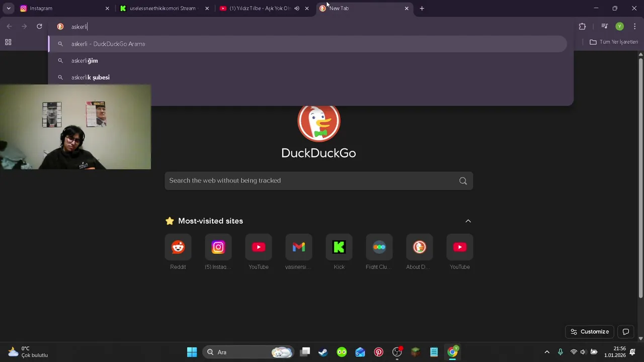Open the notification bell in system tray
This screenshot has width=644, height=362.
tap(632, 352)
